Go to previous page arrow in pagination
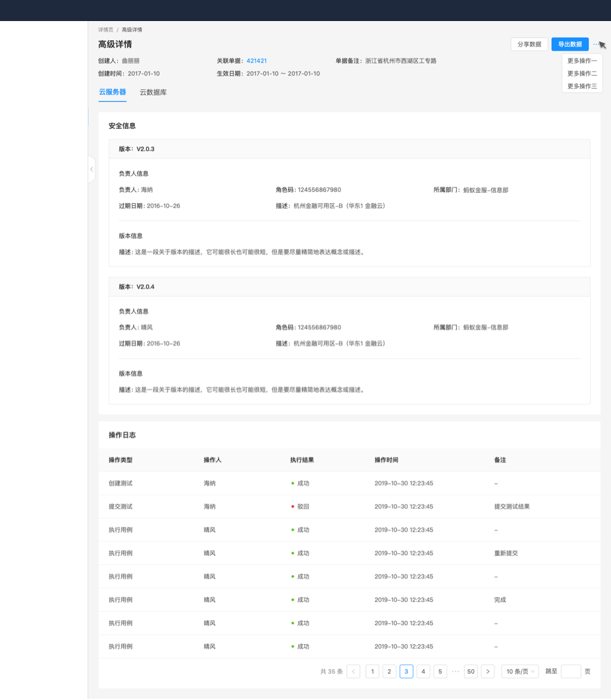The height and width of the screenshot is (700, 611). coord(354,672)
